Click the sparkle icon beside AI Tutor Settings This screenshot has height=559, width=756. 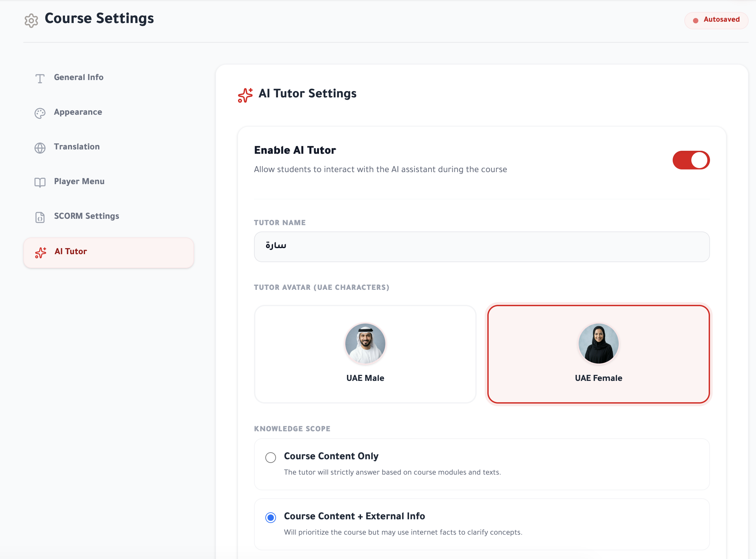tap(245, 95)
